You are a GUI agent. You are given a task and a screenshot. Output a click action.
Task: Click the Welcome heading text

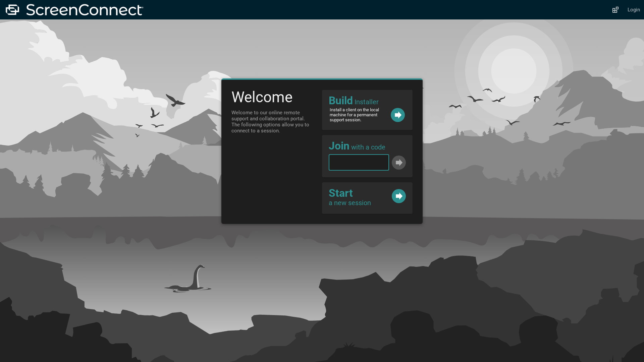point(262,97)
